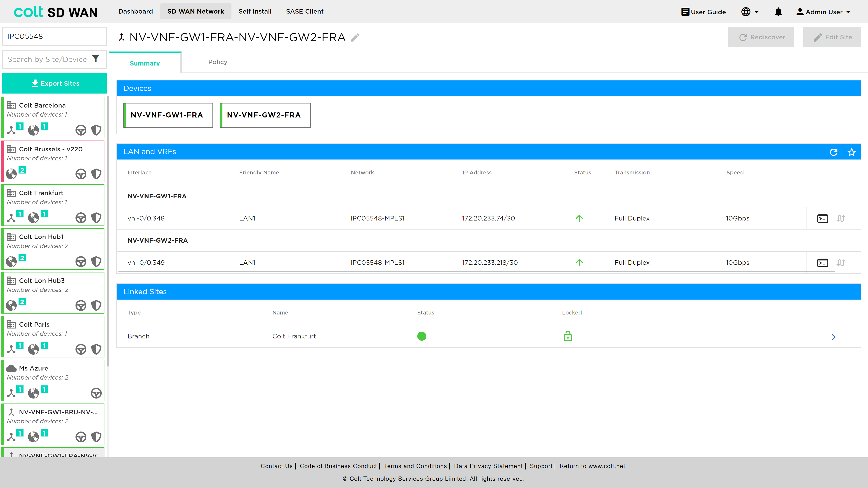
Task: Click the site list vertical scrollbar
Action: (108, 231)
